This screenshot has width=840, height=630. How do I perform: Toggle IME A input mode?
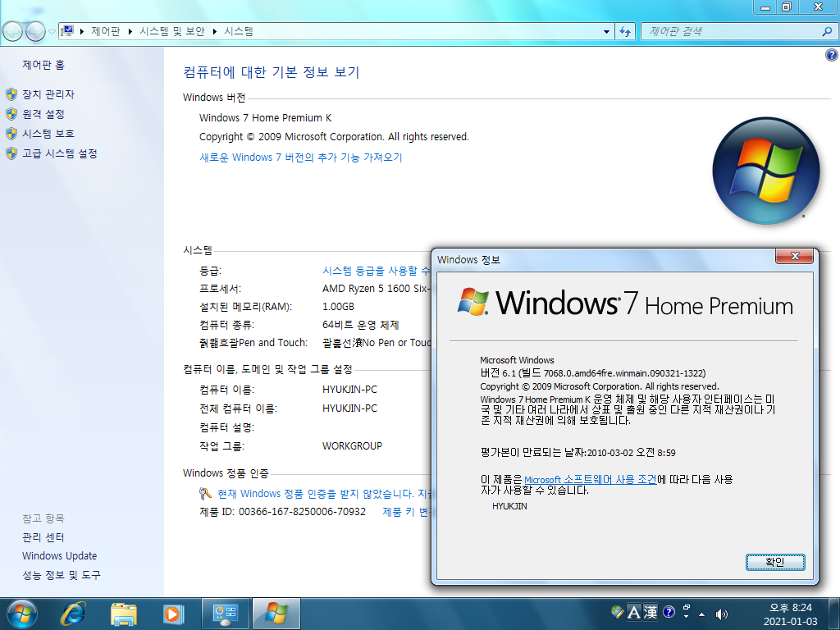634,612
